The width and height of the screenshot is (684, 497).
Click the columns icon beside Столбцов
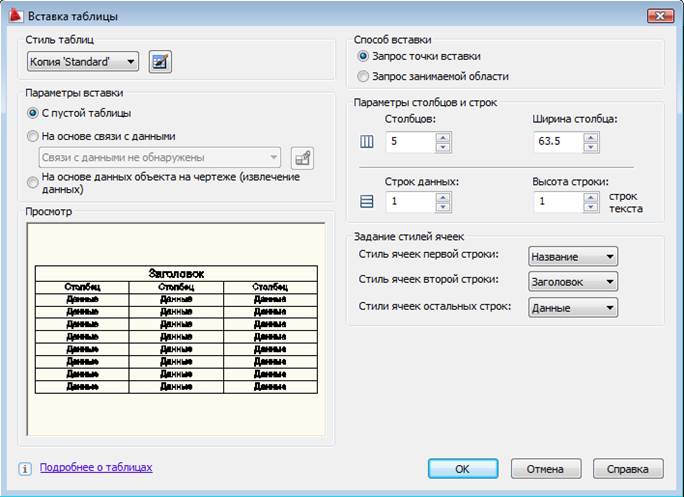tap(367, 142)
